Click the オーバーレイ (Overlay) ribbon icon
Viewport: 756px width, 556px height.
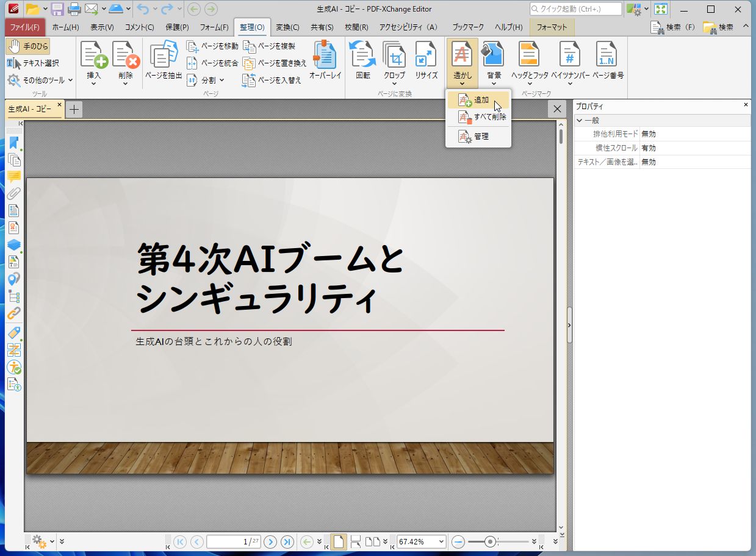pos(324,58)
